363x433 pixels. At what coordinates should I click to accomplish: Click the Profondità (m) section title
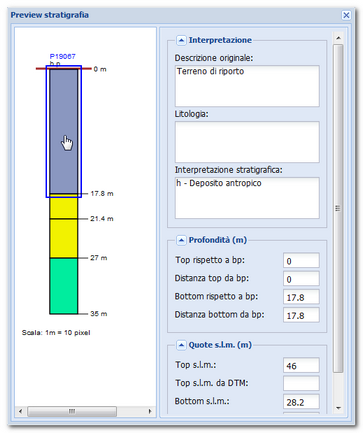(x=218, y=240)
